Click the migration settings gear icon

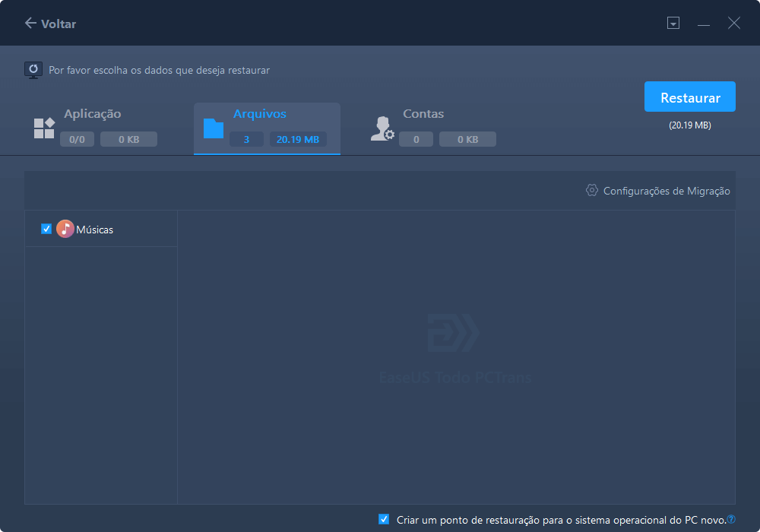592,191
